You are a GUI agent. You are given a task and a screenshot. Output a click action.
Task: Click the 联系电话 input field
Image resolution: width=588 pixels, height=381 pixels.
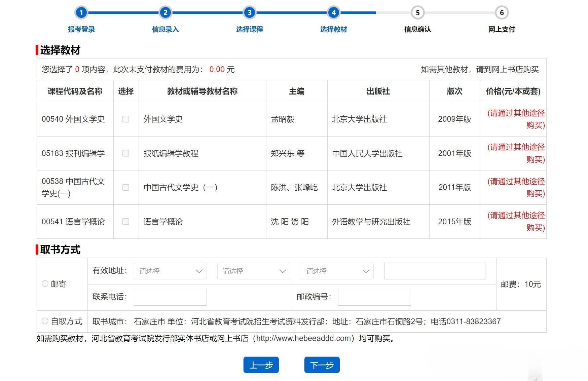coord(170,297)
